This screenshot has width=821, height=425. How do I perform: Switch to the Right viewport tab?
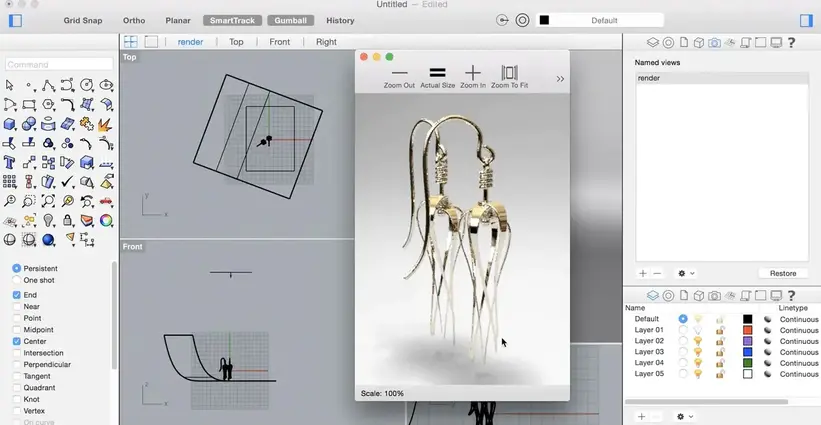[x=326, y=42]
